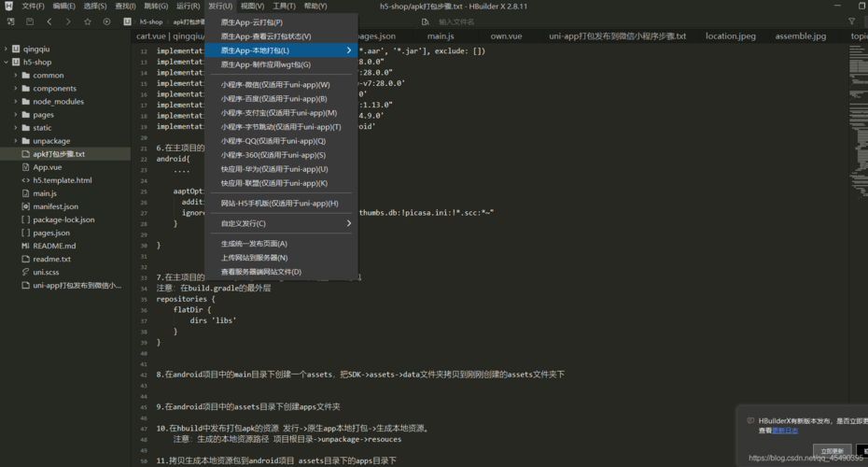Expand the node_modules folder
The width and height of the screenshot is (868, 467).
[16, 102]
